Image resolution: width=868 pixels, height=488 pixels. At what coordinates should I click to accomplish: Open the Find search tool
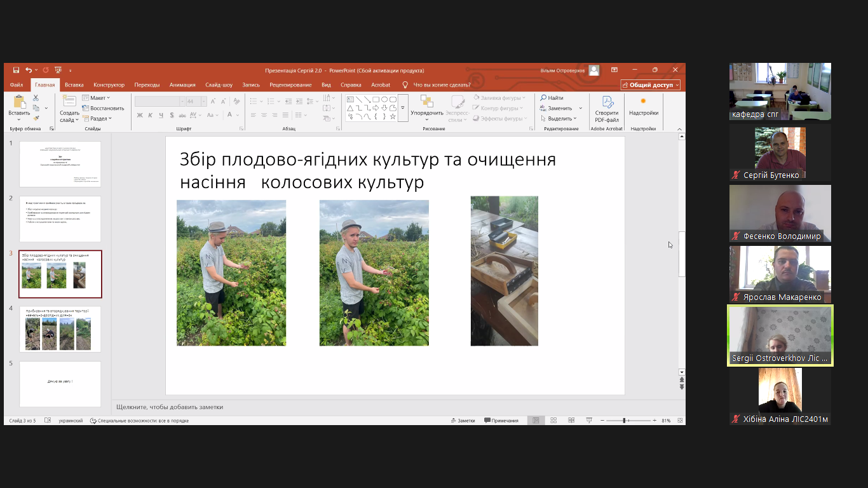tap(552, 98)
